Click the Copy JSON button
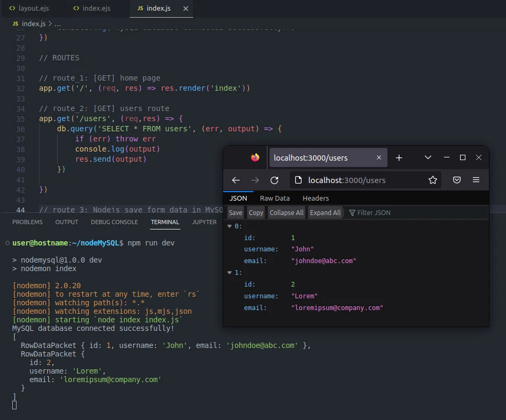 pos(256,212)
